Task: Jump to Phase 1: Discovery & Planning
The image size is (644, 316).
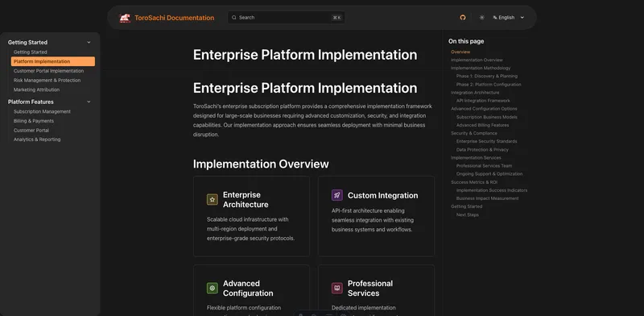Action: pos(487,76)
